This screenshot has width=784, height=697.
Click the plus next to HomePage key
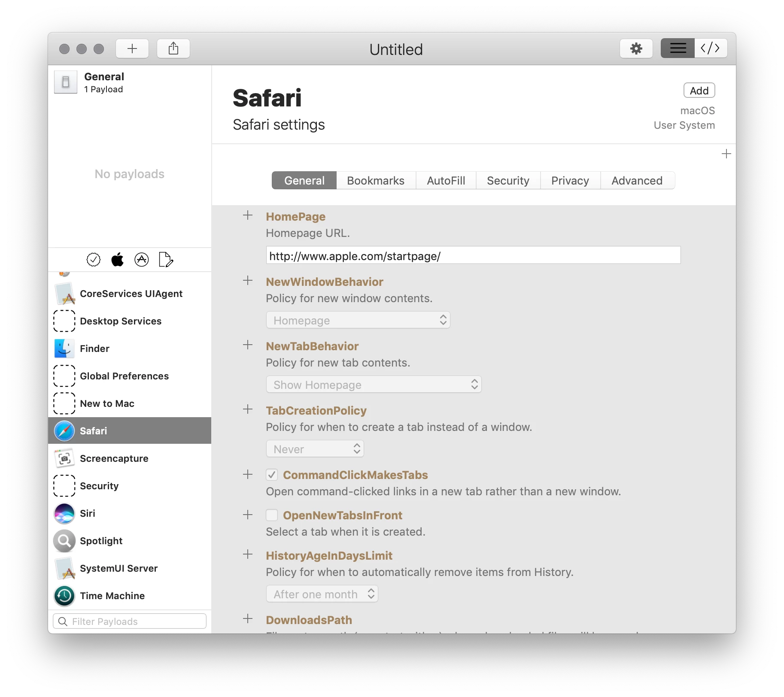[248, 215]
